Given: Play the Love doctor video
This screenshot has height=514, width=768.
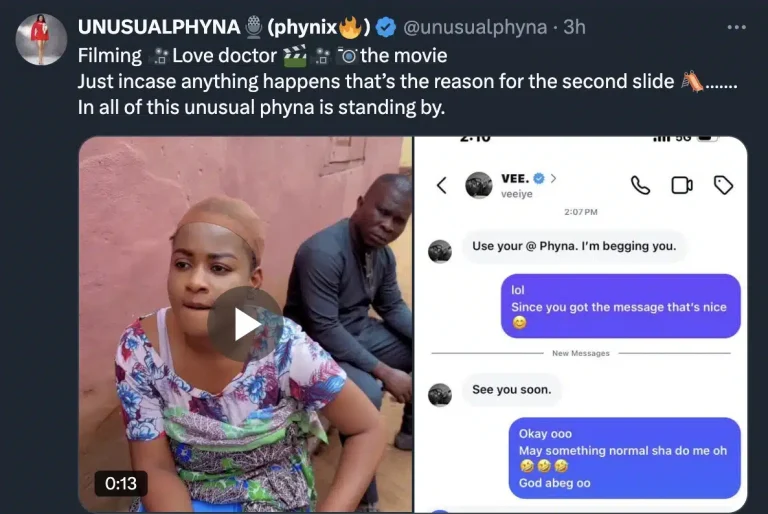Looking at the screenshot, I should click(245, 324).
